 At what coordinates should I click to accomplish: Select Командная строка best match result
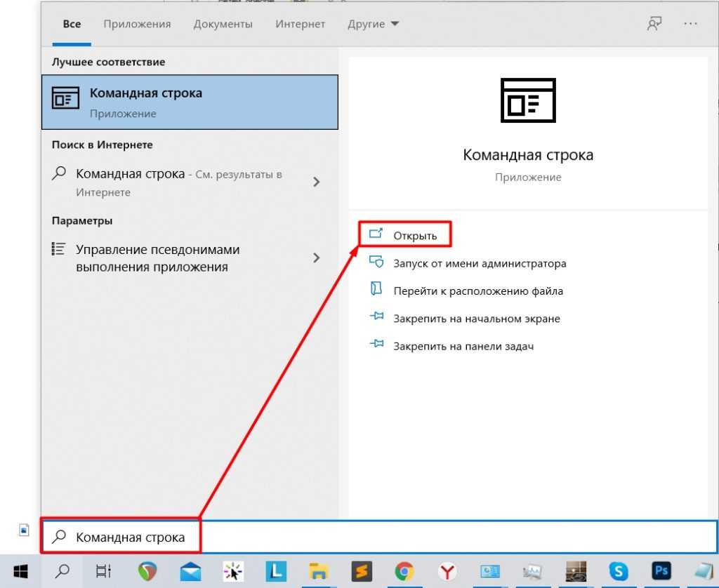click(190, 102)
